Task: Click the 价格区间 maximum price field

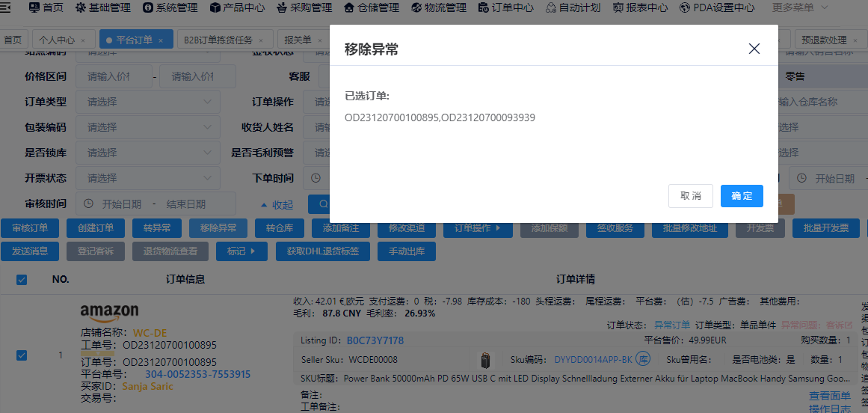Action: [x=197, y=76]
